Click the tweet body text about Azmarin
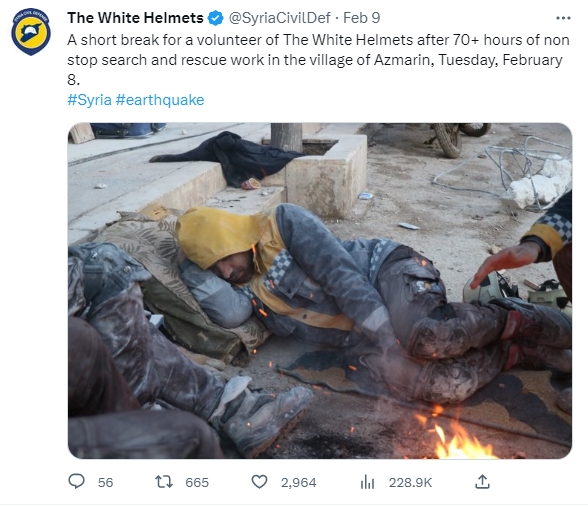The image size is (588, 506). [x=318, y=60]
